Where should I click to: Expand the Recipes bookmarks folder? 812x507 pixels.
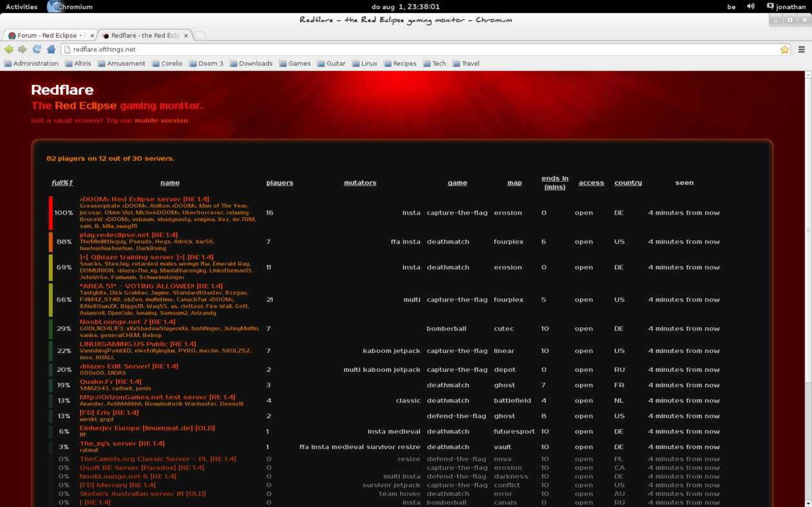coord(400,64)
